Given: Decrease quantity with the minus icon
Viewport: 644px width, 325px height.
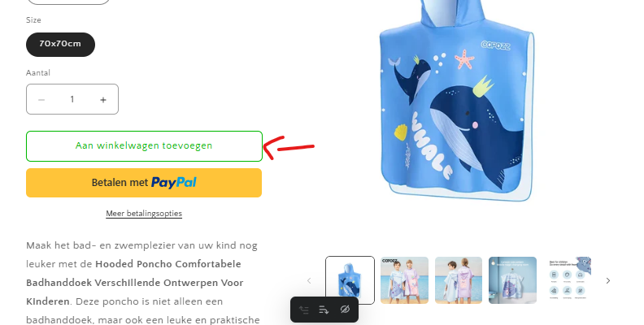Looking at the screenshot, I should tap(41, 100).
